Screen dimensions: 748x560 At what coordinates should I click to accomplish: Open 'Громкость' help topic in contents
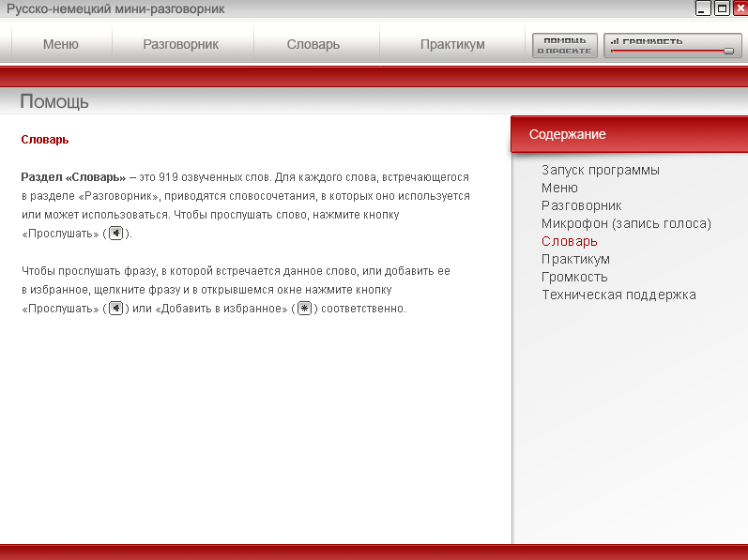pyautogui.click(x=574, y=277)
